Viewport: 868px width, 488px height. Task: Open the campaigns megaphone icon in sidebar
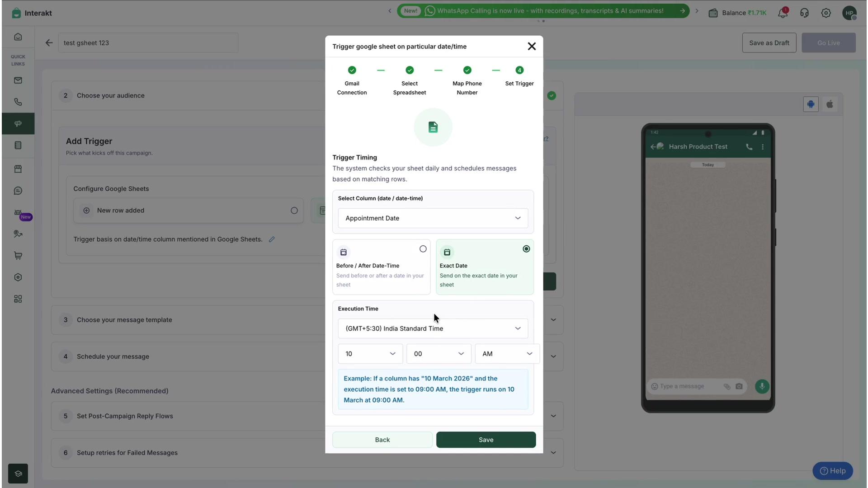pyautogui.click(x=18, y=124)
